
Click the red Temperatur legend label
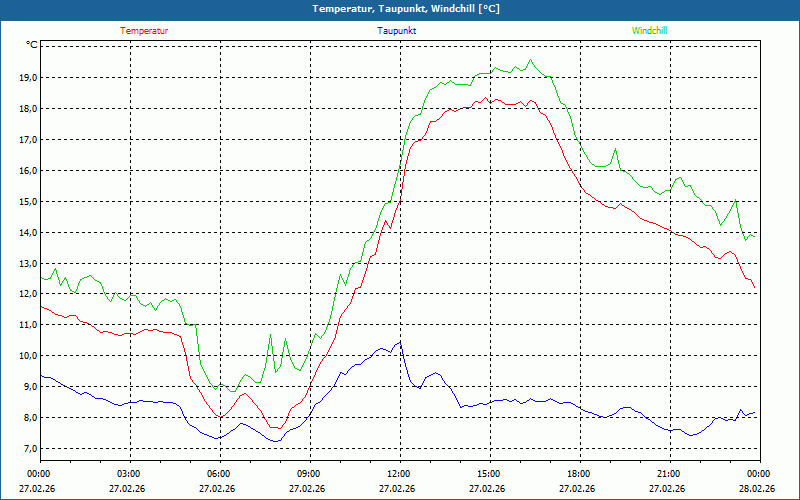click(x=144, y=31)
